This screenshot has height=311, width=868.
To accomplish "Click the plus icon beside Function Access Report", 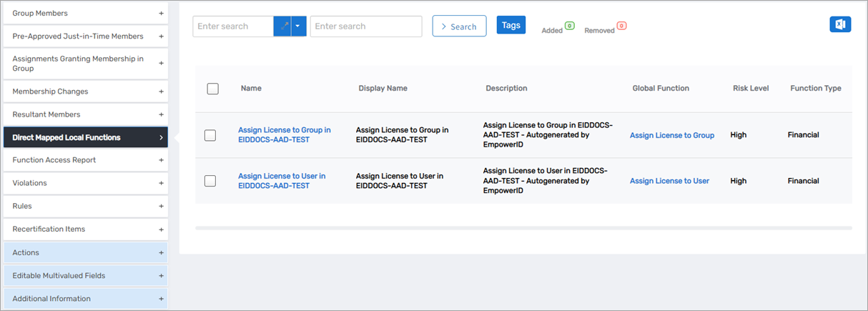I will pyautogui.click(x=161, y=160).
